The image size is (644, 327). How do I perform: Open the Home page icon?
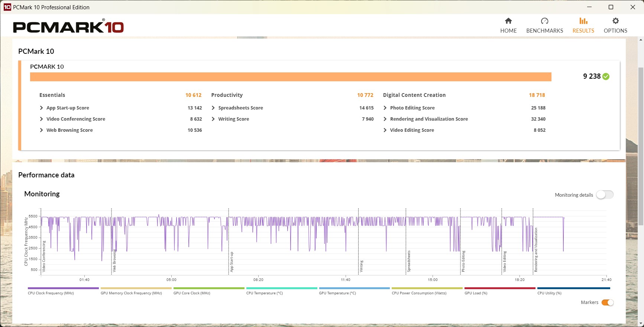(x=508, y=21)
